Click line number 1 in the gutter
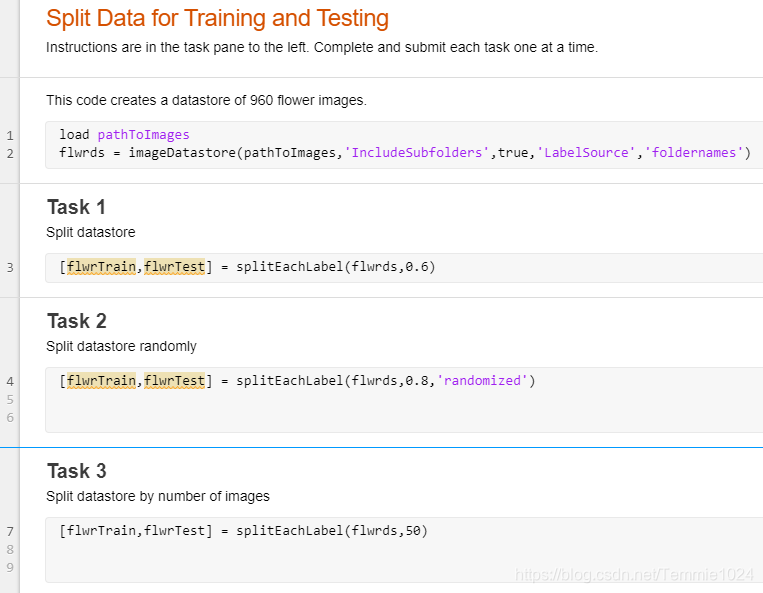This screenshot has width=763, height=593. (x=10, y=135)
